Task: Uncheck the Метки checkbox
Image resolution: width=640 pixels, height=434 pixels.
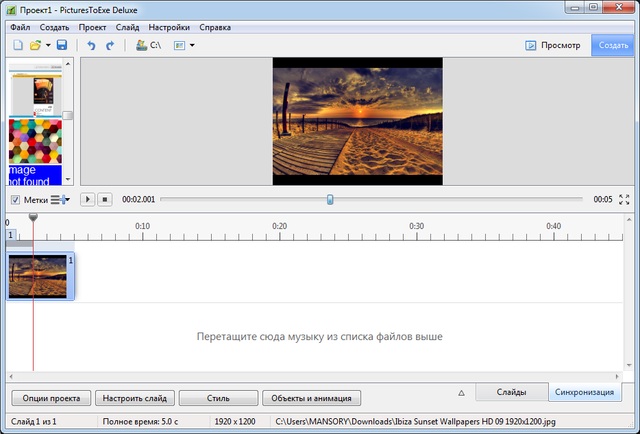Action: pos(14,200)
